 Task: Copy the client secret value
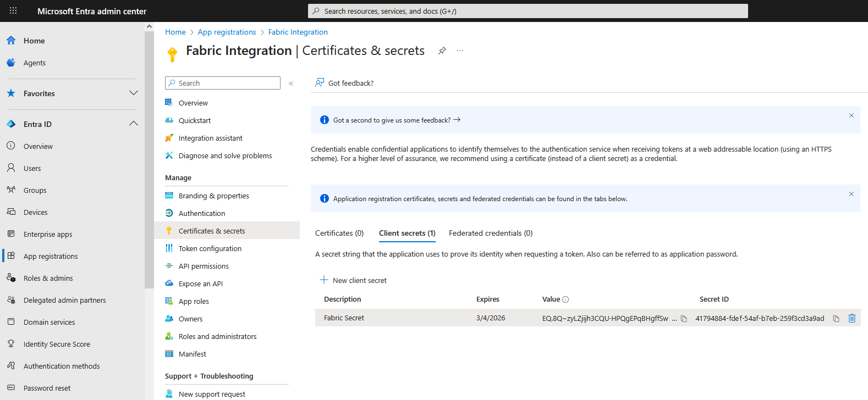(x=684, y=319)
